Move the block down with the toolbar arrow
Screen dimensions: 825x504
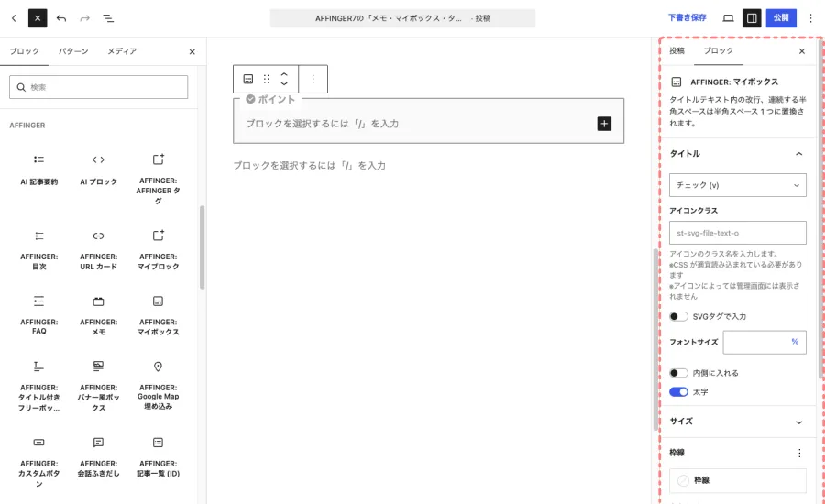coord(284,83)
